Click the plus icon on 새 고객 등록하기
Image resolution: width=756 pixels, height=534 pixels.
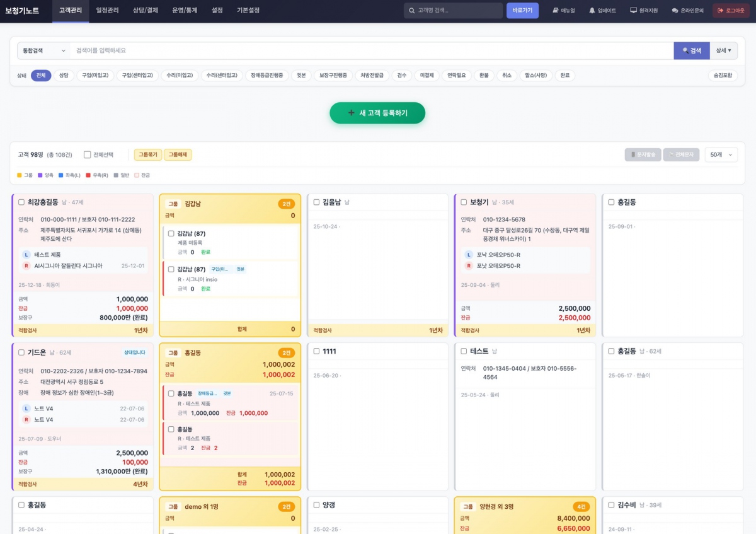(351, 113)
